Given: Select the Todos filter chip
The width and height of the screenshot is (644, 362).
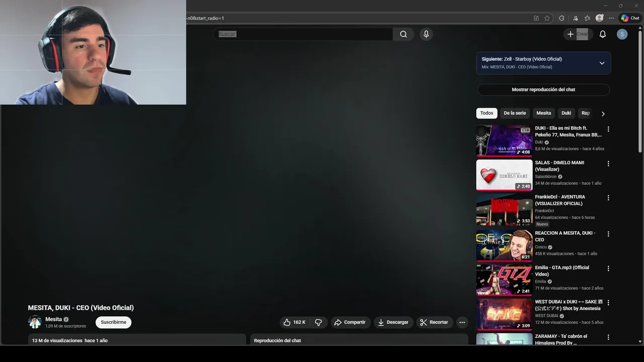Looking at the screenshot, I should (487, 113).
